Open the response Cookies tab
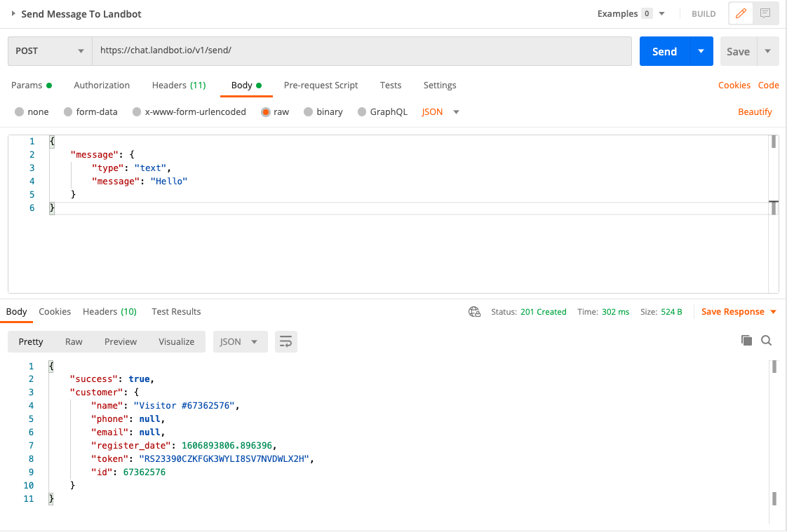Image resolution: width=787 pixels, height=532 pixels. pyautogui.click(x=55, y=312)
